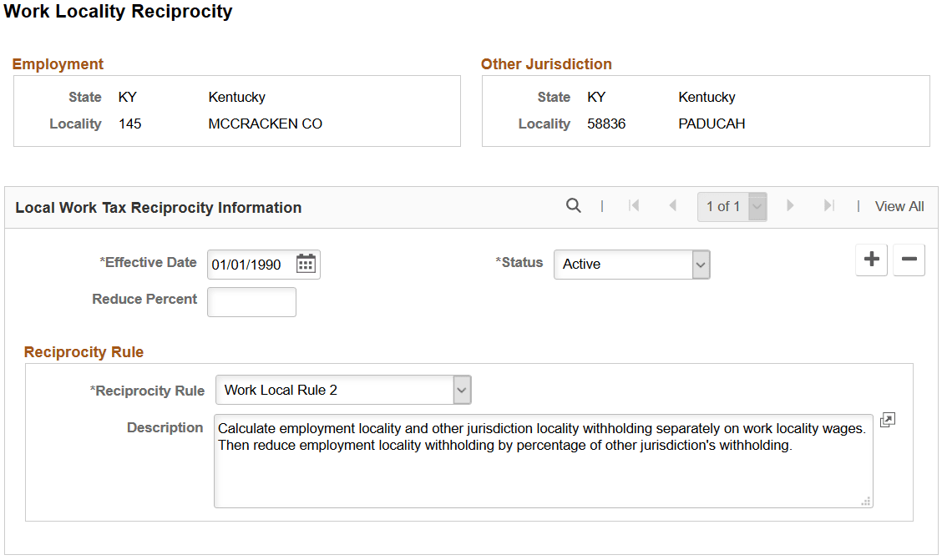Add a new reciprocity row with plus icon
The image size is (942, 560).
coord(871,260)
